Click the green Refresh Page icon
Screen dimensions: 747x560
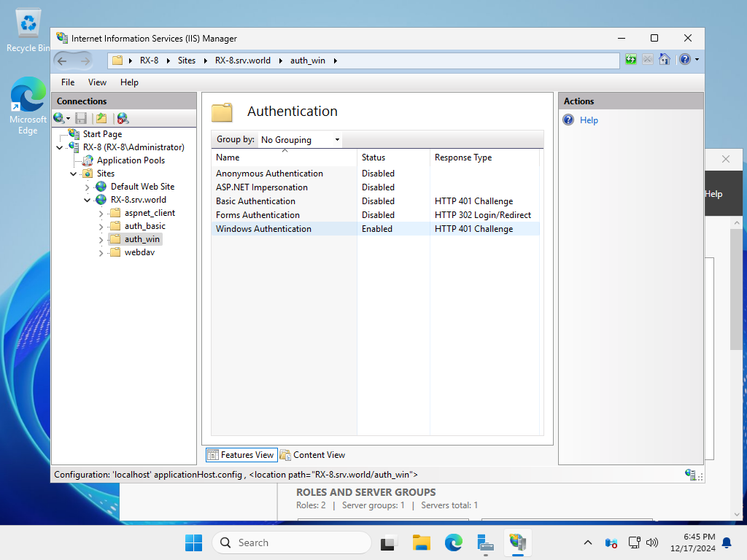630,60
